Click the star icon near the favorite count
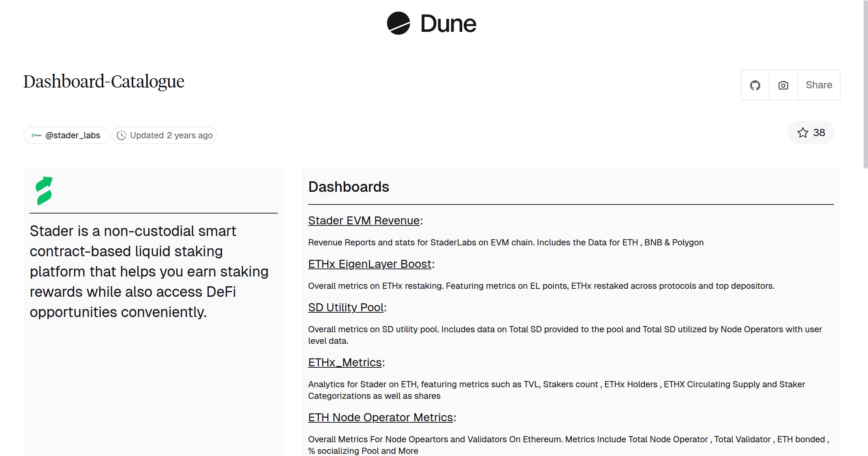This screenshot has width=868, height=456. [x=803, y=133]
